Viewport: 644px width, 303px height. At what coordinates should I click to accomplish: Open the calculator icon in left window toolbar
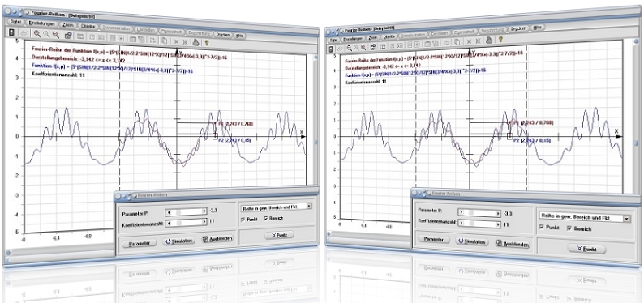click(x=11, y=32)
